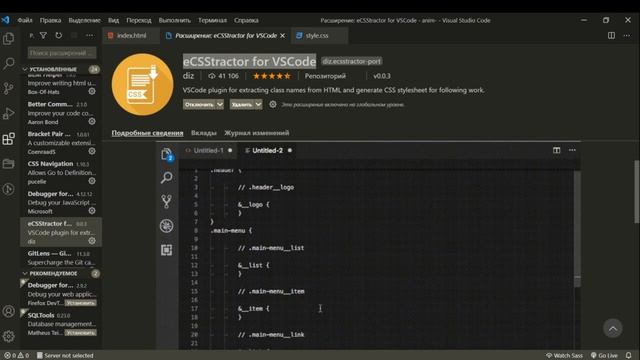This screenshot has height=360, width=640.
Task: Open the Правка menu
Action: [50, 20]
